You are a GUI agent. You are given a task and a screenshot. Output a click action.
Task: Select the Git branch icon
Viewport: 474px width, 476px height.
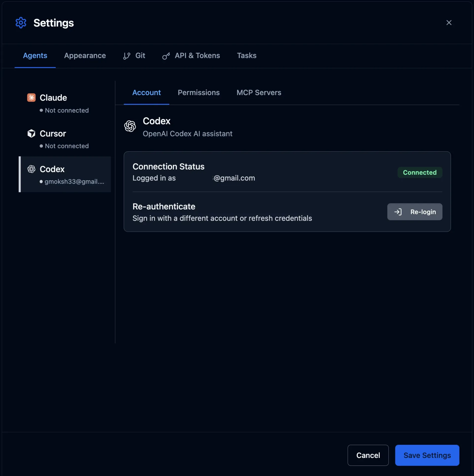pyautogui.click(x=127, y=56)
